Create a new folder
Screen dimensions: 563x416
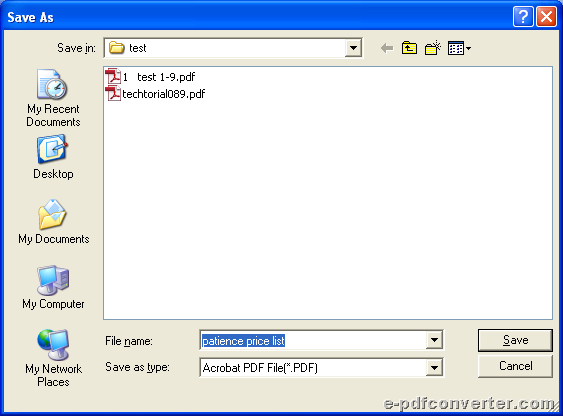tap(433, 48)
